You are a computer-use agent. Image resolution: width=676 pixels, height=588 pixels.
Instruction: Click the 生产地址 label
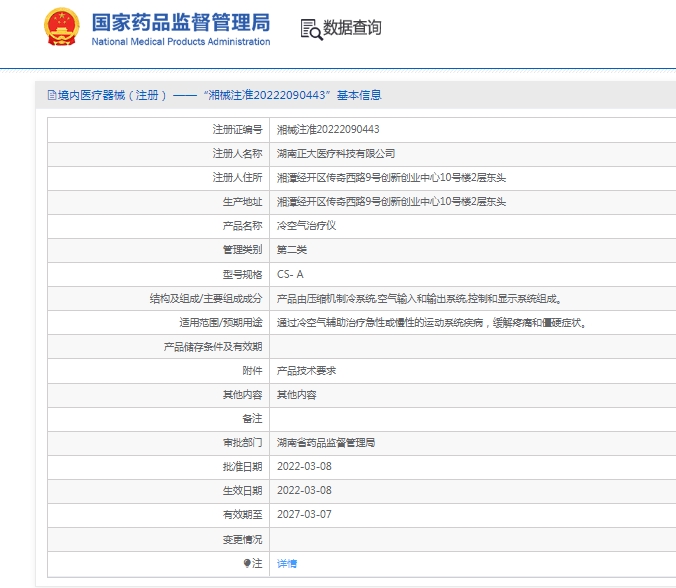coord(242,202)
